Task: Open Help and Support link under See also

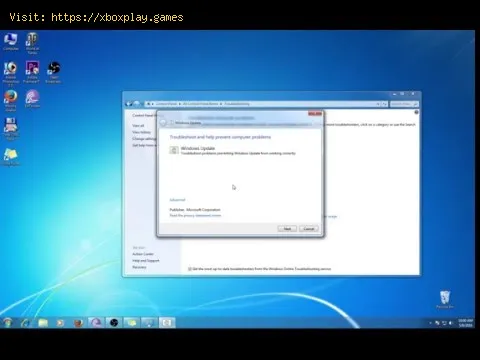Action: pyautogui.click(x=146, y=261)
